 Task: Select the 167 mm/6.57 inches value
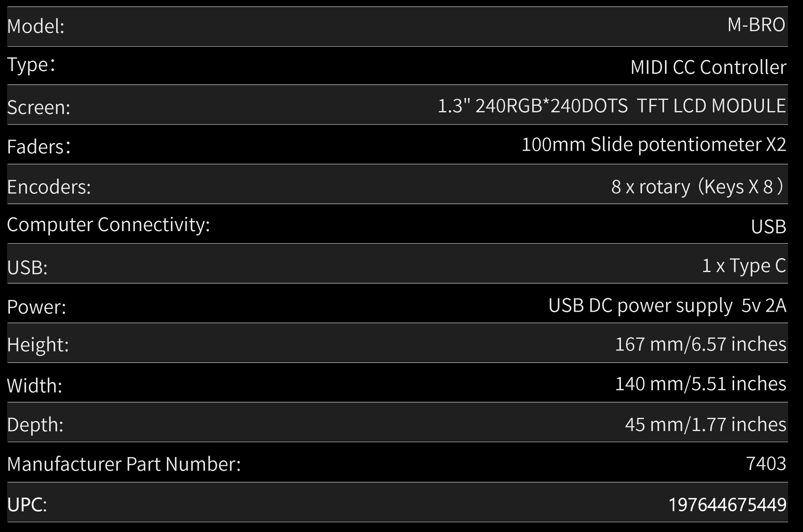point(700,344)
